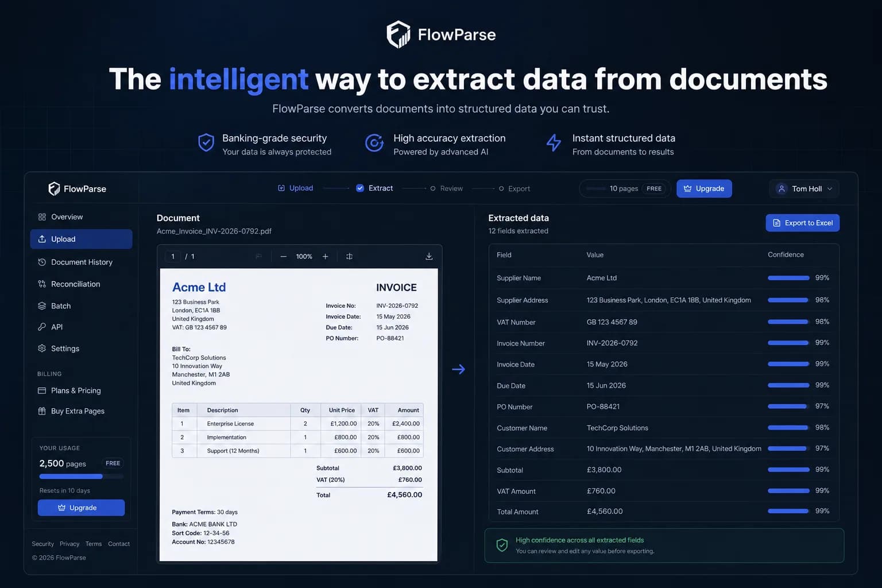Click the FlowParse logo in the sidebar header
Image resolution: width=882 pixels, height=588 pixels.
(x=78, y=188)
